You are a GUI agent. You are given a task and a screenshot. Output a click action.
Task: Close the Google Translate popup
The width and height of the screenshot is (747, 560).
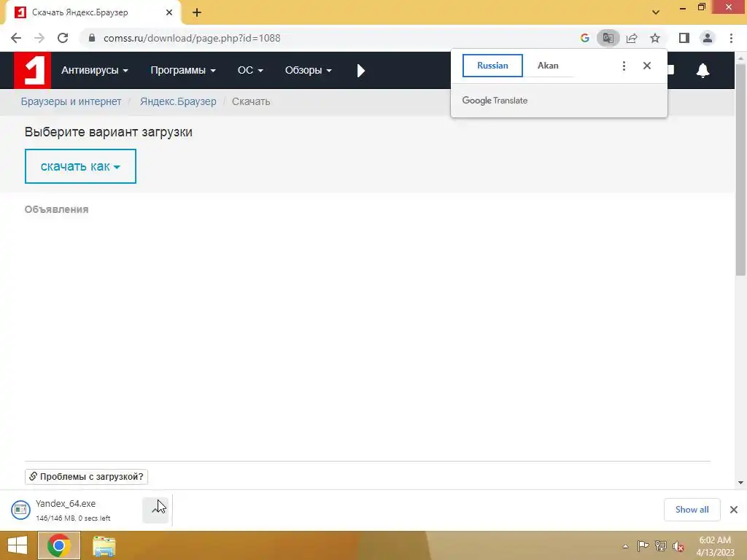pyautogui.click(x=646, y=66)
